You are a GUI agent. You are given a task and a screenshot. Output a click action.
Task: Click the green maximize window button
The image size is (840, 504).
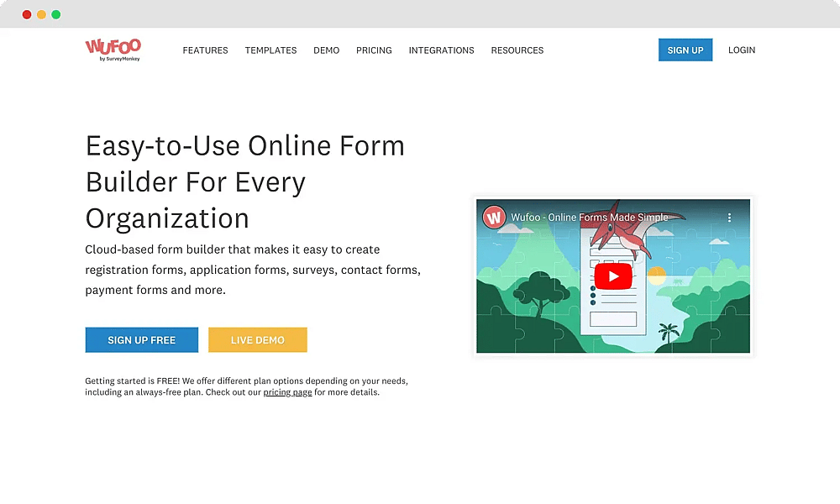pyautogui.click(x=55, y=14)
